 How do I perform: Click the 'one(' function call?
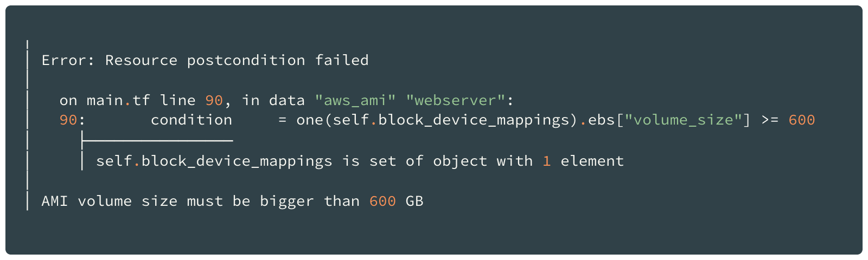314,120
